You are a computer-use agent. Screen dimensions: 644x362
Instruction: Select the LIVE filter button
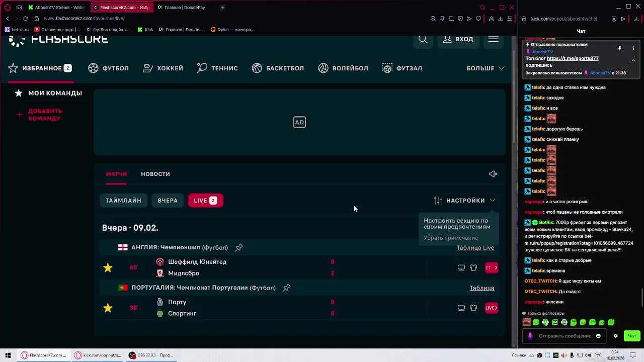(x=205, y=200)
